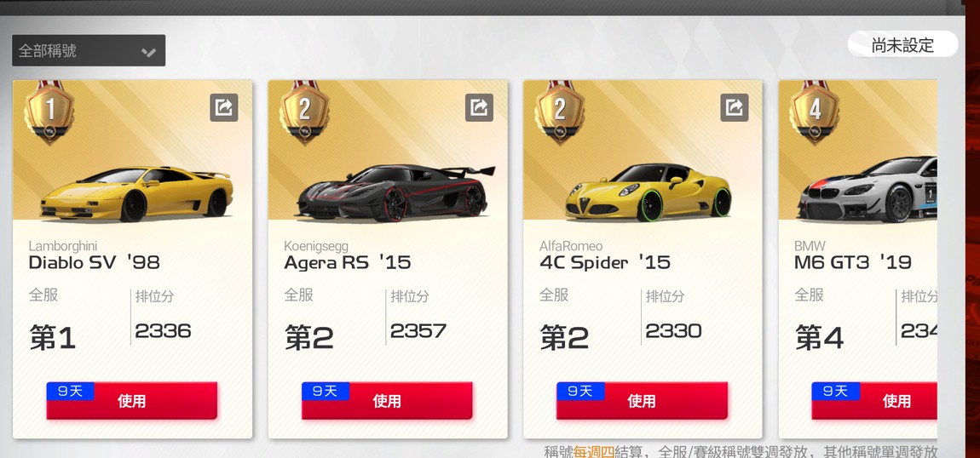The height and width of the screenshot is (458, 980).
Task: Expand the dropdown chevron next to 全部稱號
Action: [x=148, y=52]
